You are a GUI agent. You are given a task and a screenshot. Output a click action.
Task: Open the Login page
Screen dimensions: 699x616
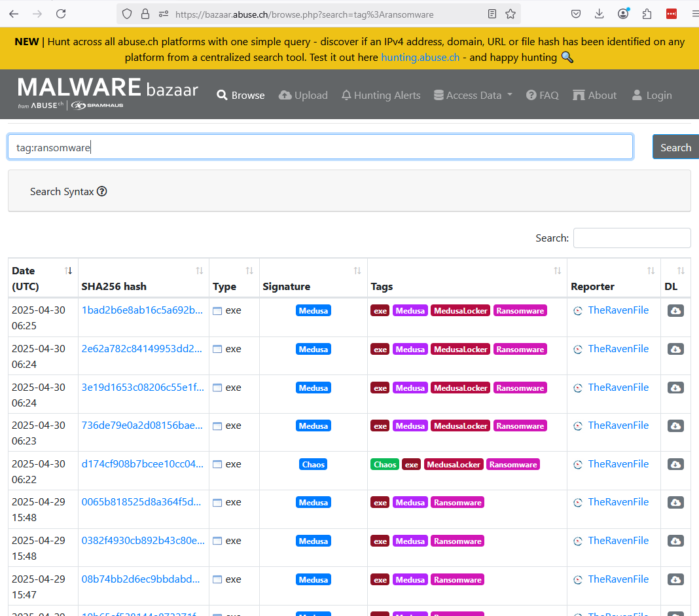pos(652,96)
